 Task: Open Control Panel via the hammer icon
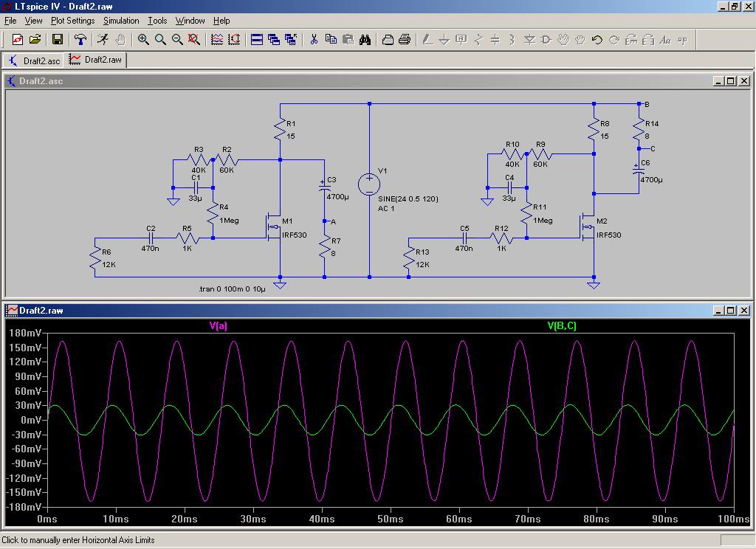tap(80, 40)
